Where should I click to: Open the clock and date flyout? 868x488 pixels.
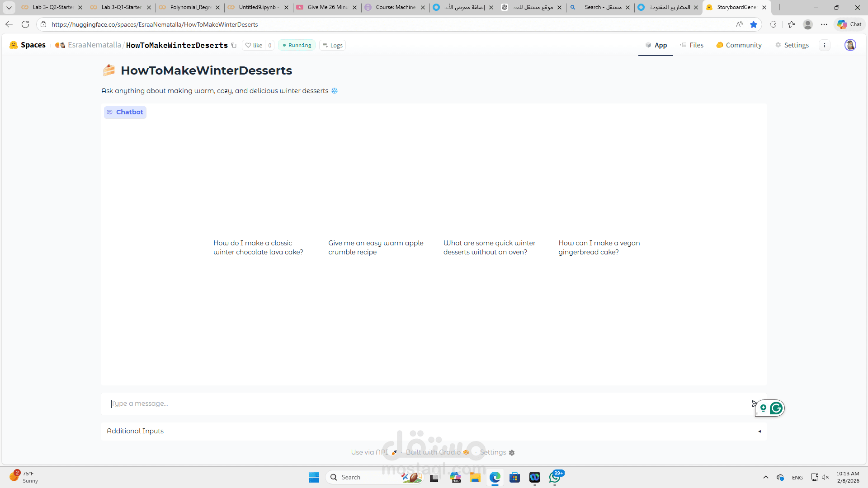(848, 477)
